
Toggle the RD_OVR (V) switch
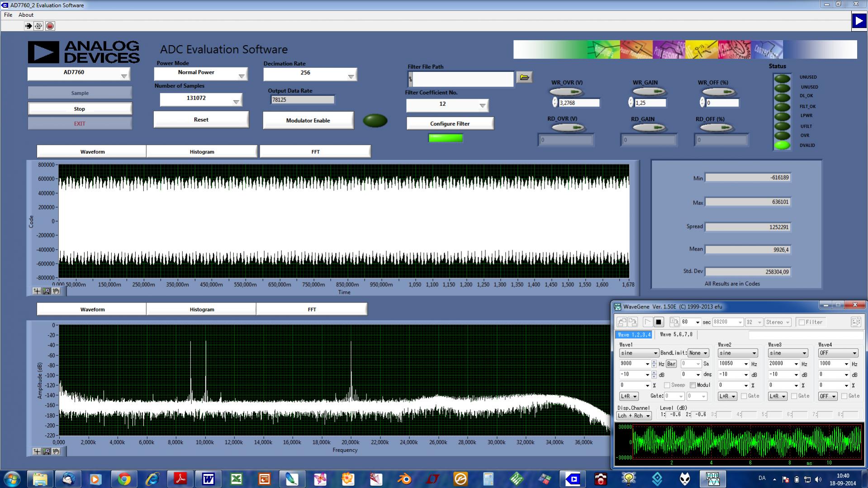(x=569, y=128)
